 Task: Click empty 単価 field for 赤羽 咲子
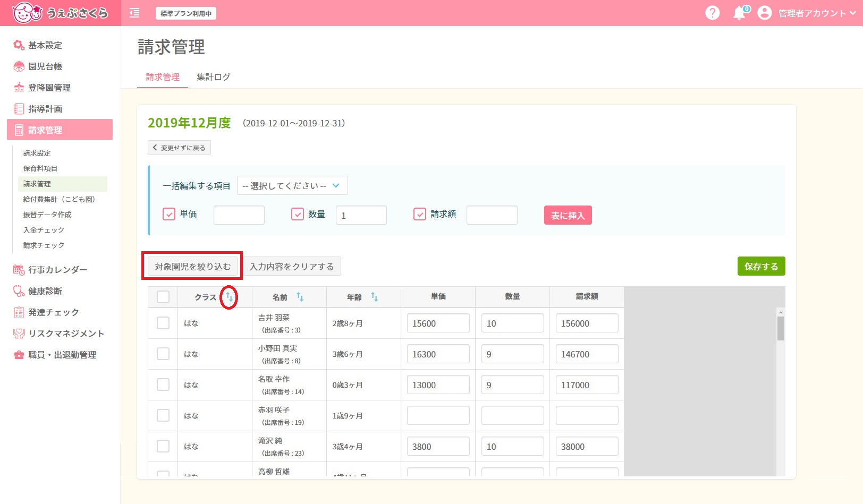(x=438, y=415)
